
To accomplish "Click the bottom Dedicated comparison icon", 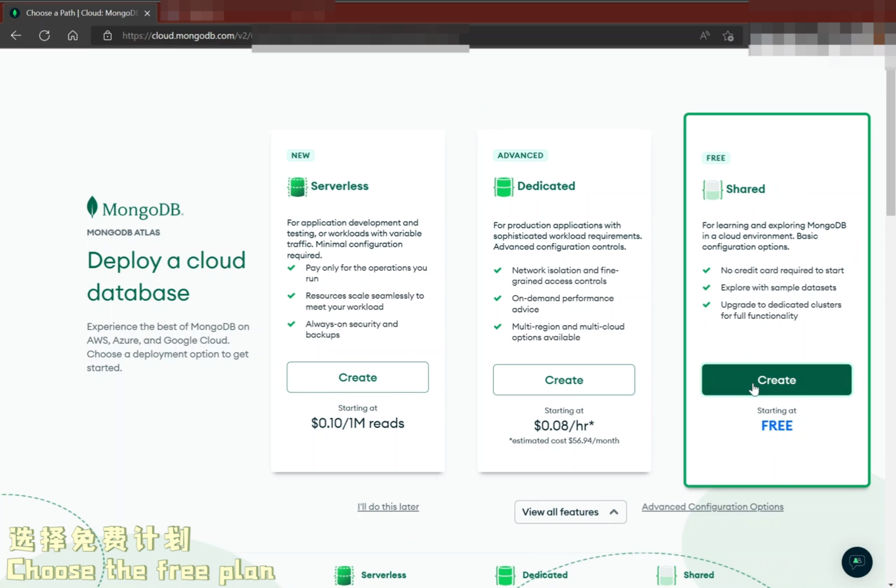I will tap(505, 575).
